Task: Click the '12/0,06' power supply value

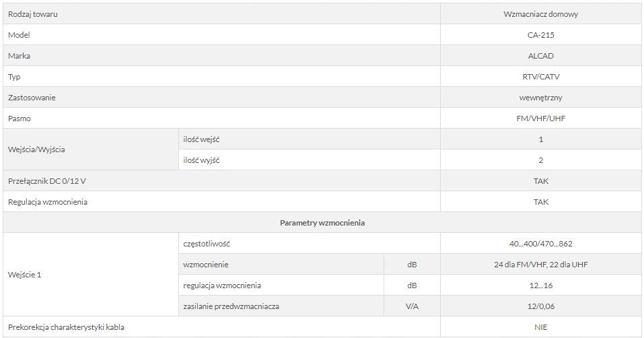Action: [x=540, y=306]
